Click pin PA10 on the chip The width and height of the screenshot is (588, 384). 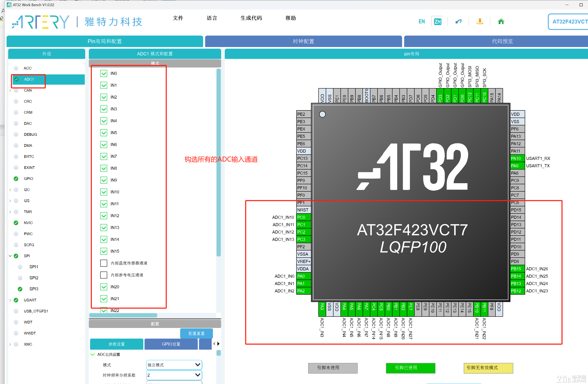(517, 158)
